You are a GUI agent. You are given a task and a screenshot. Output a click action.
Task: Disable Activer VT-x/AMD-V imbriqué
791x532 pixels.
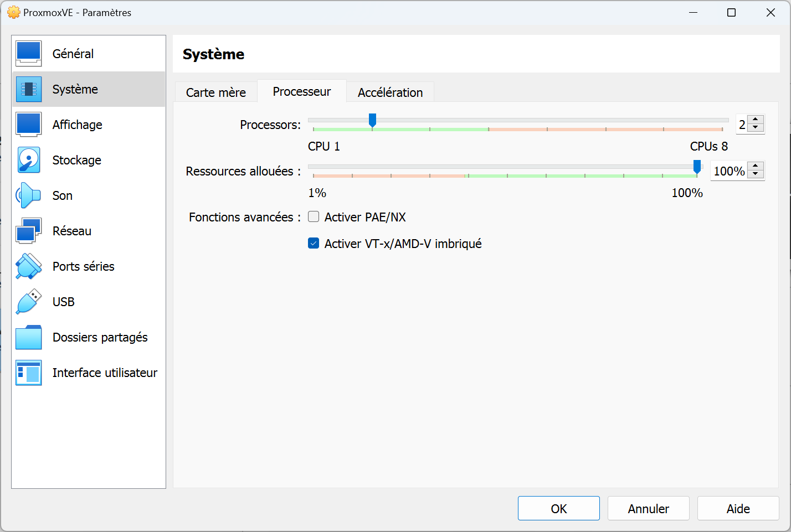click(x=314, y=243)
